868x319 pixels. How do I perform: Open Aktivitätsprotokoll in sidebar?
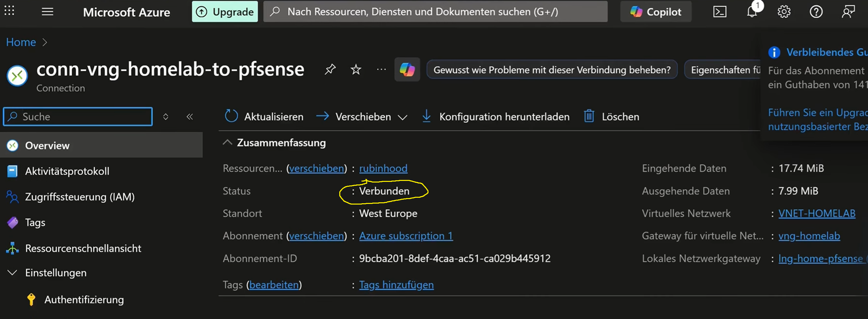tap(67, 171)
